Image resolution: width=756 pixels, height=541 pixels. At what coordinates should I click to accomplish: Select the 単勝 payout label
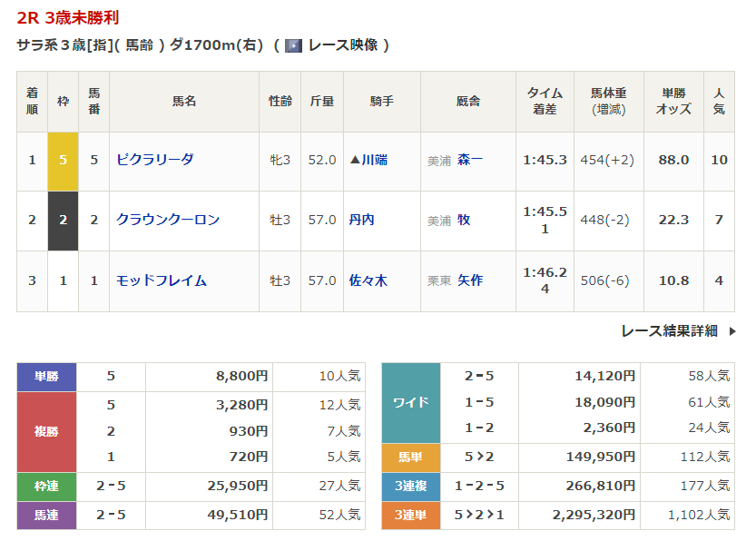(x=46, y=376)
